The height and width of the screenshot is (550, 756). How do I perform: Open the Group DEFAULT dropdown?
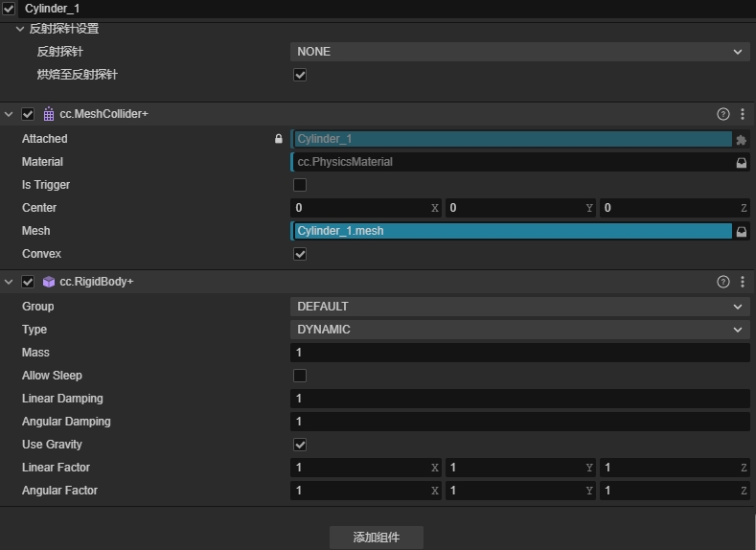coord(519,307)
